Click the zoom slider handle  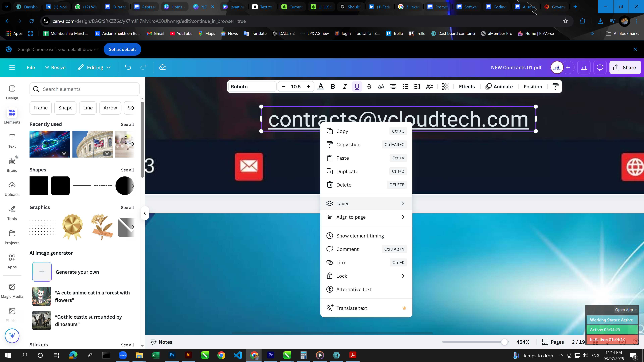coord(504,342)
